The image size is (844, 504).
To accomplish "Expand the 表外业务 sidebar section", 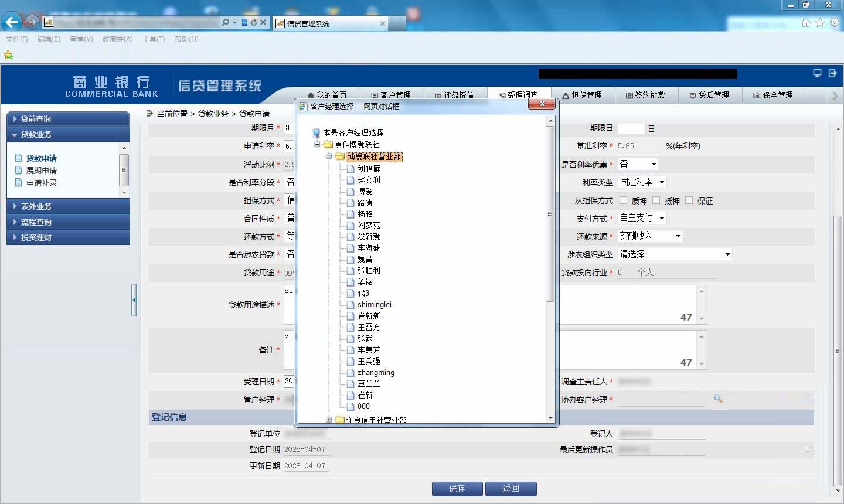I will point(68,206).
